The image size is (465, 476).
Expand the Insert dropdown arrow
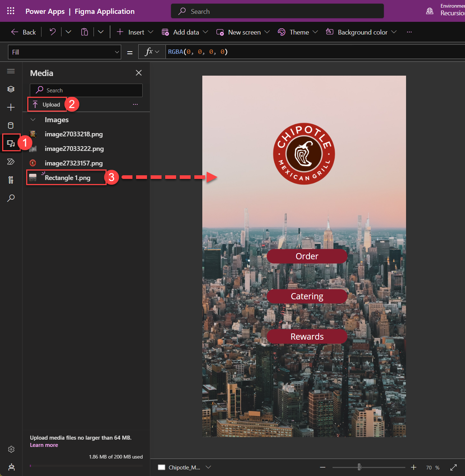pyautogui.click(x=151, y=32)
